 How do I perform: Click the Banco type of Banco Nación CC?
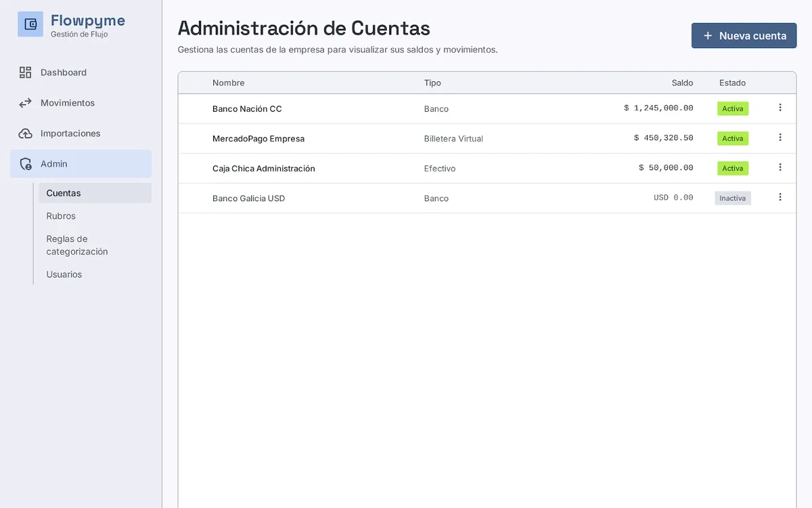(436, 109)
